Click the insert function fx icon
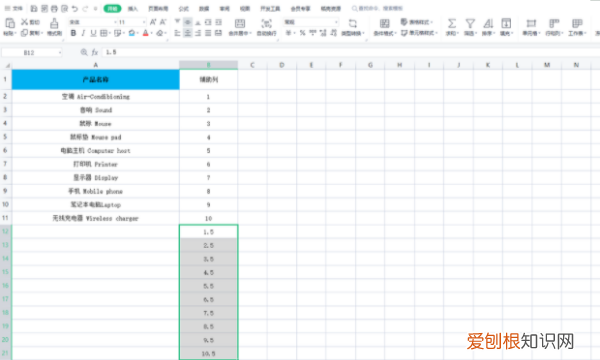 (x=95, y=52)
